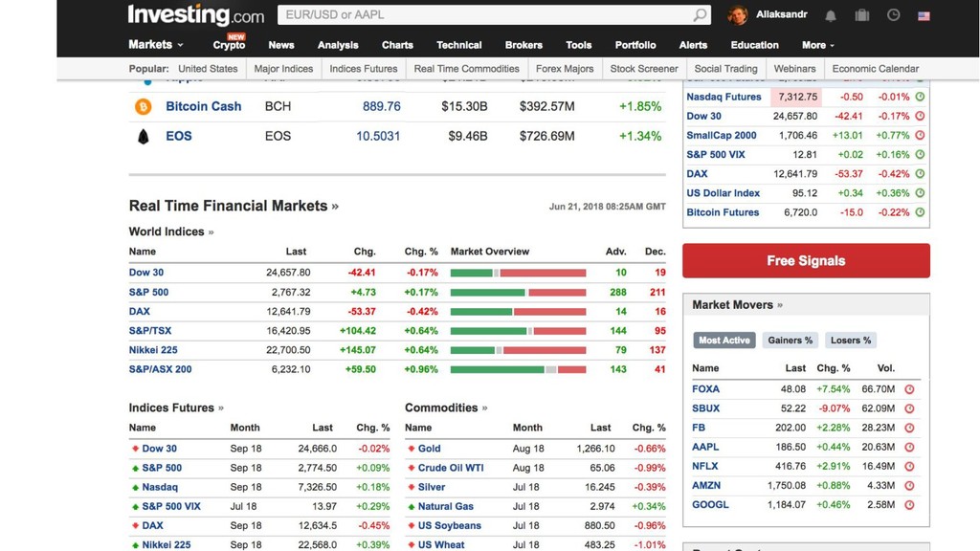Image resolution: width=980 pixels, height=551 pixels.
Task: Click clock icon in GOOGL row
Action: 909,505
